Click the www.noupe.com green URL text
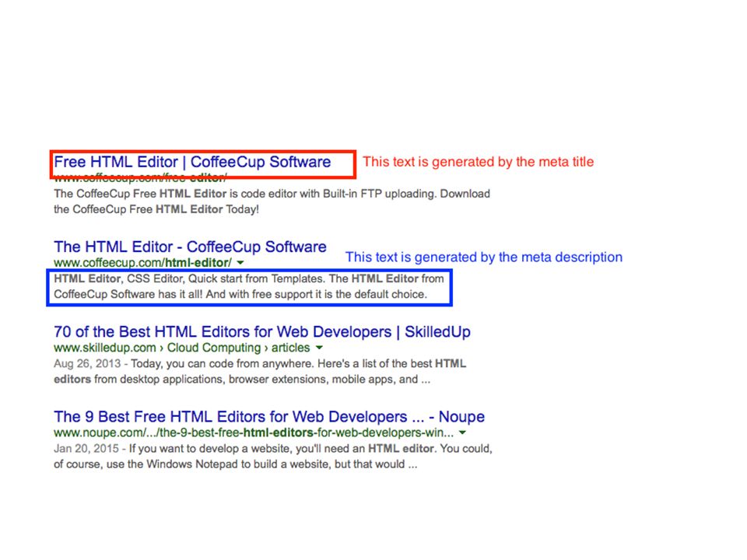Viewport: 747px width, 560px height. [x=254, y=433]
